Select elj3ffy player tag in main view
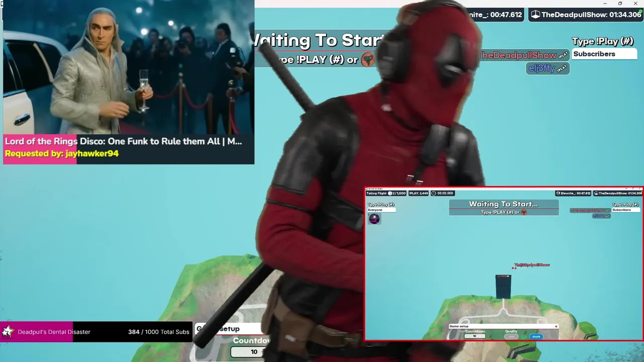The image size is (644, 362). pos(548,68)
